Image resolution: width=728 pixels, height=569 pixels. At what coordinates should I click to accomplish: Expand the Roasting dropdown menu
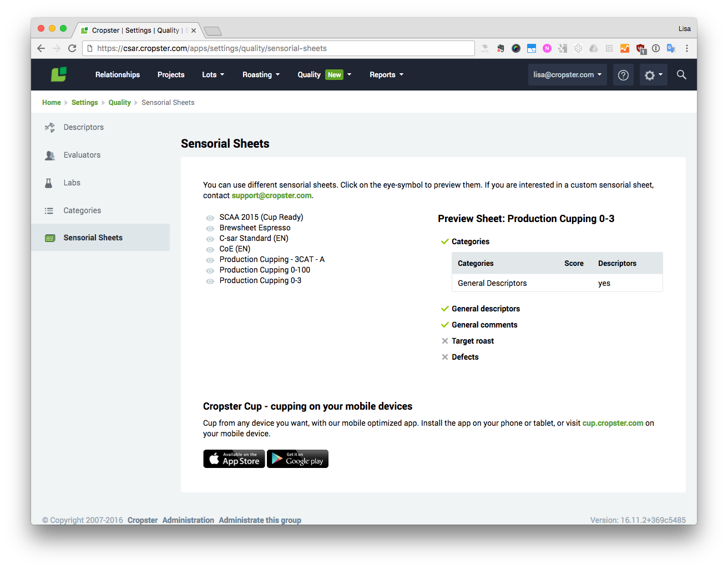tap(261, 75)
